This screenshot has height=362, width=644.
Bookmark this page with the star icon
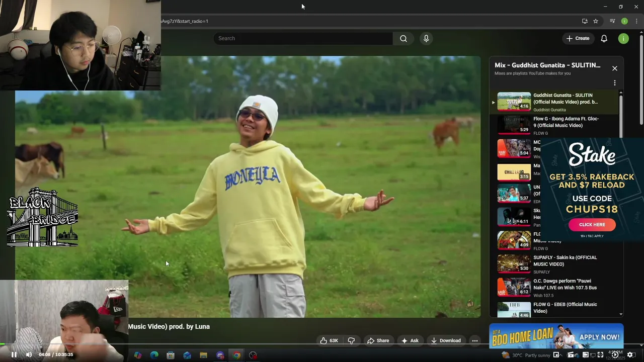[x=596, y=21]
